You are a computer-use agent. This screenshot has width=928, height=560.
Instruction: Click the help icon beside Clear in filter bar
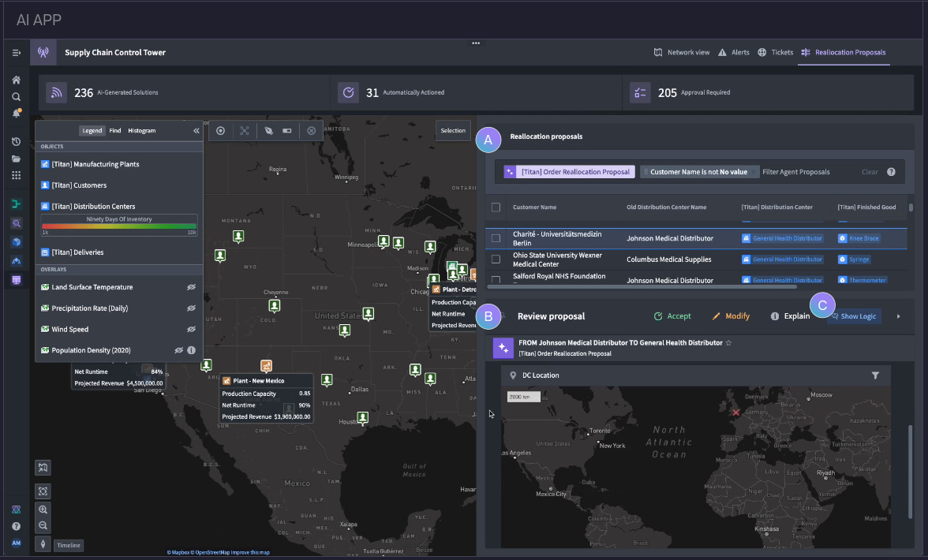[891, 172]
